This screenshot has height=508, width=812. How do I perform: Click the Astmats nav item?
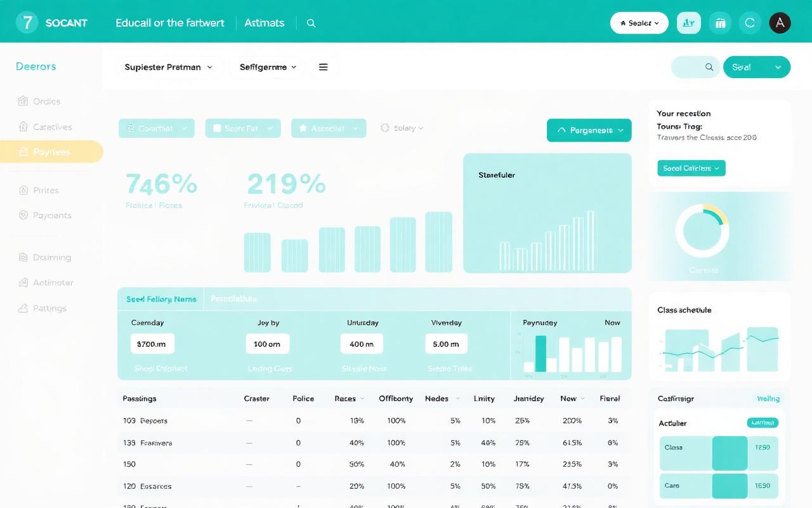(265, 23)
